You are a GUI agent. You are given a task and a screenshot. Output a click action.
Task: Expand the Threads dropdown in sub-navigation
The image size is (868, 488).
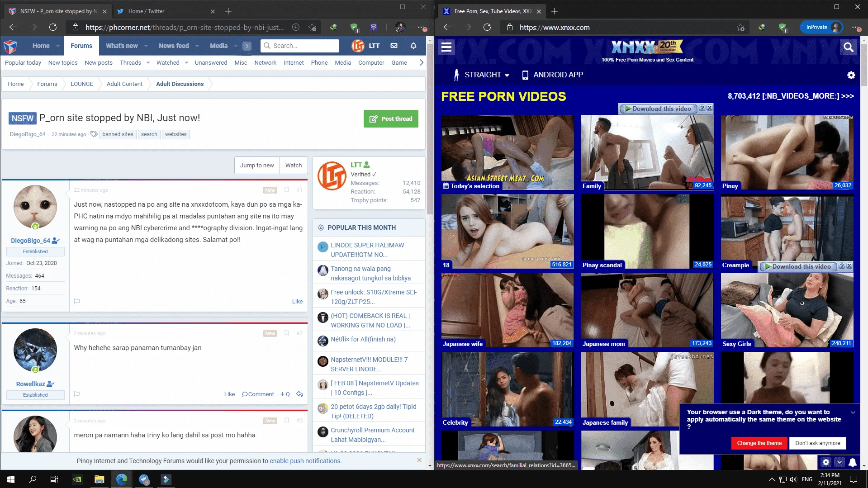coord(148,63)
